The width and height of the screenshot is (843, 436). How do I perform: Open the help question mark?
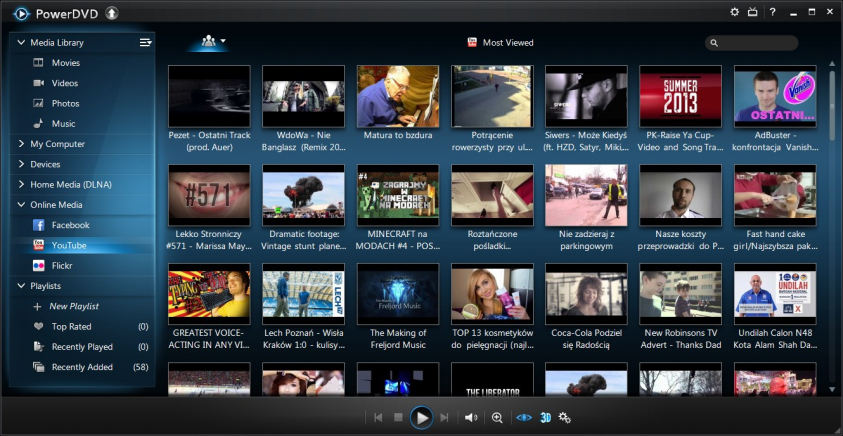(x=773, y=12)
